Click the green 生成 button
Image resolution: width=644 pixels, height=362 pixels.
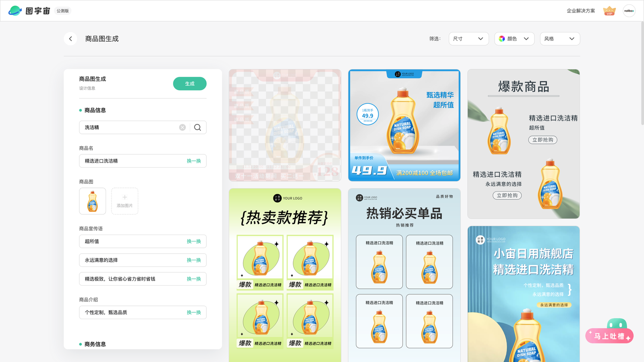(190, 84)
